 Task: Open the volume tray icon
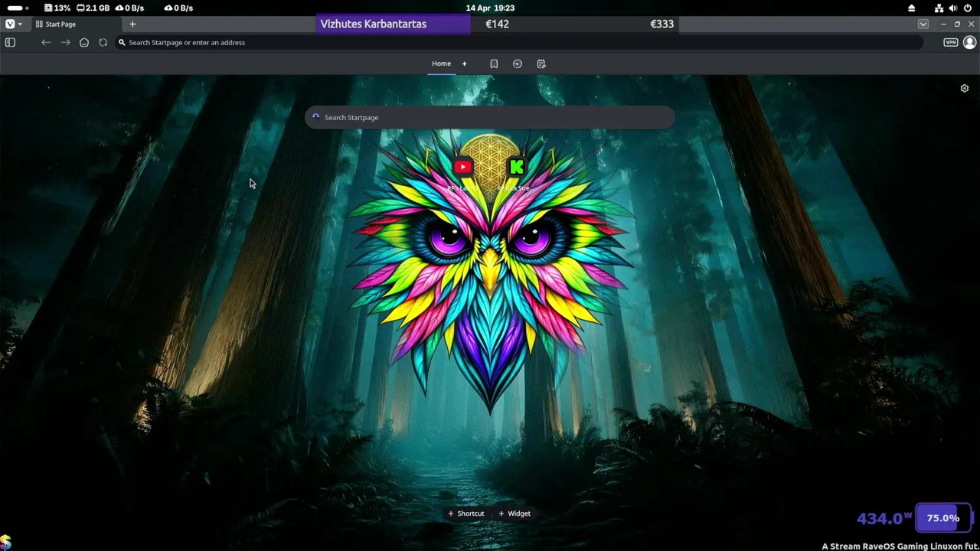(x=952, y=8)
